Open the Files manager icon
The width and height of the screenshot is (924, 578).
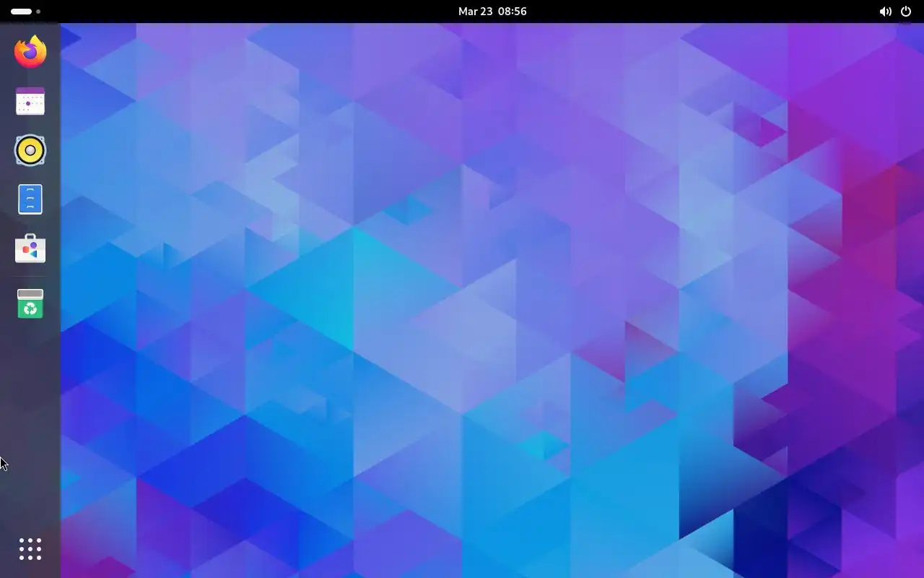(x=30, y=199)
